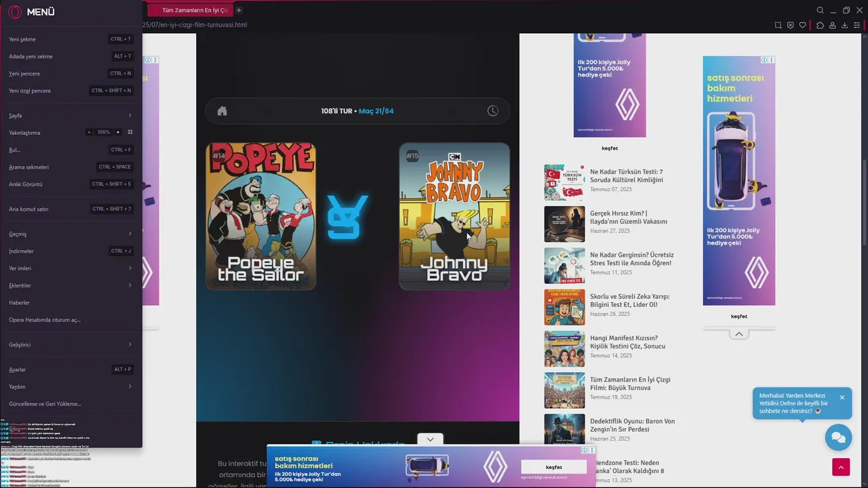Image resolution: width=868 pixels, height=488 pixels.
Task: Click the info icon on right sidebar ad
Action: pos(764,60)
